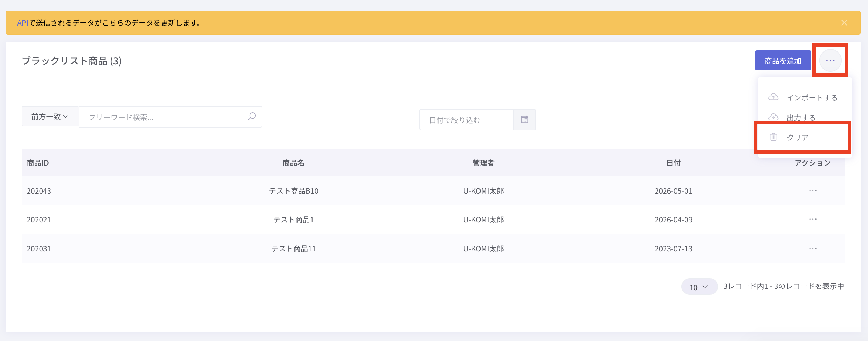The image size is (868, 341).
Task: Dismiss the yellow API notice banner
Action: coord(844,23)
